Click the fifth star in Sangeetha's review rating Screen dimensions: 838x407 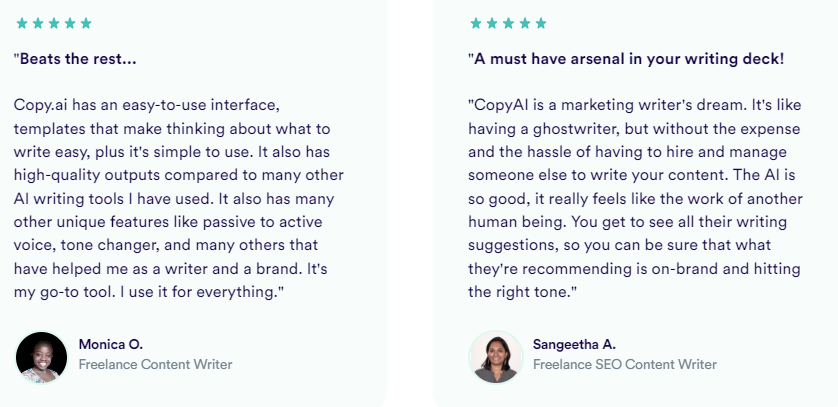pos(540,23)
